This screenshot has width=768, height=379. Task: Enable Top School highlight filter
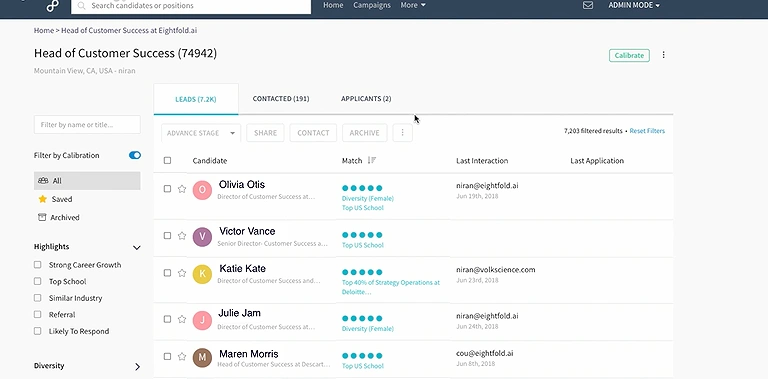[38, 281]
